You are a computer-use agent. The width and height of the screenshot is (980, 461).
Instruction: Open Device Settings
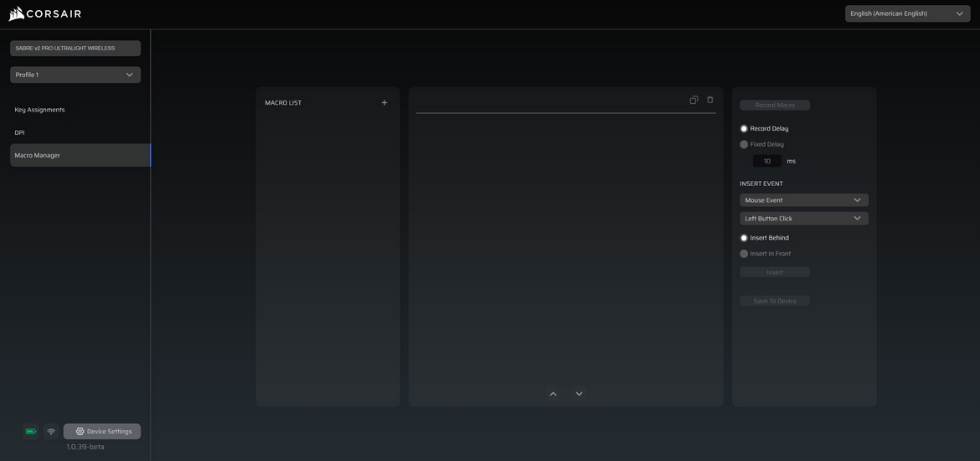pos(102,432)
